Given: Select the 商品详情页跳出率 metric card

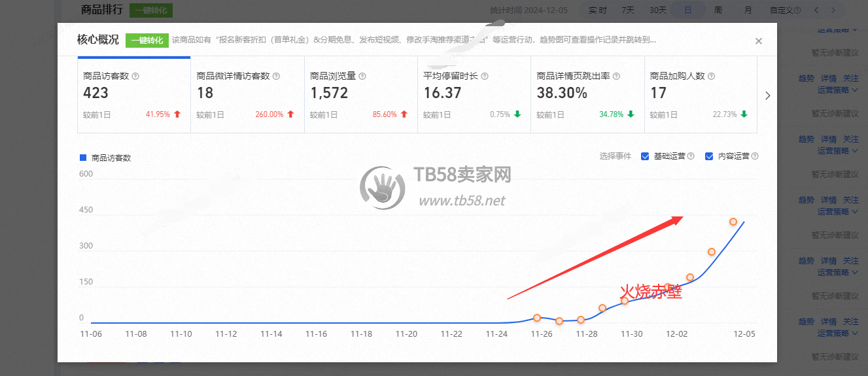Looking at the screenshot, I should 587,95.
